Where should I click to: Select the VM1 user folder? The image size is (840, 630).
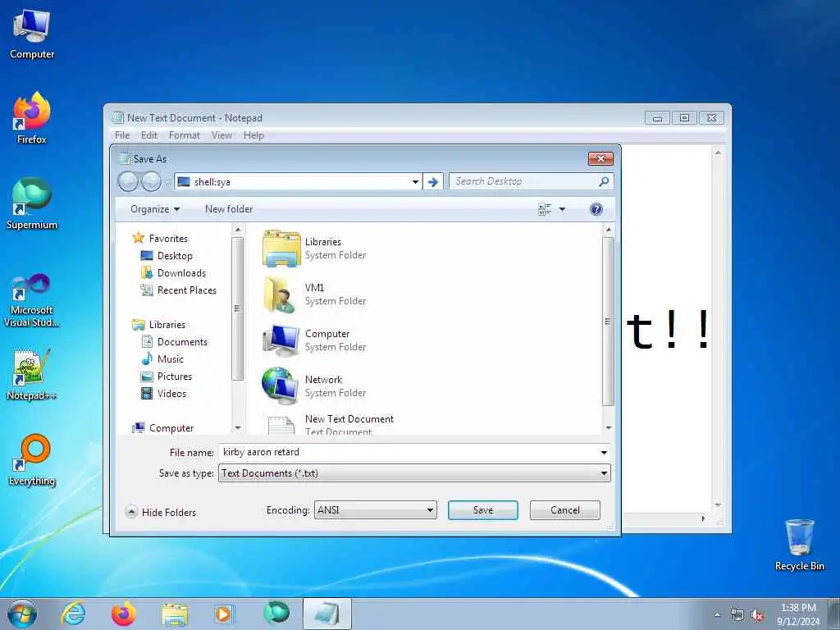[x=316, y=294]
